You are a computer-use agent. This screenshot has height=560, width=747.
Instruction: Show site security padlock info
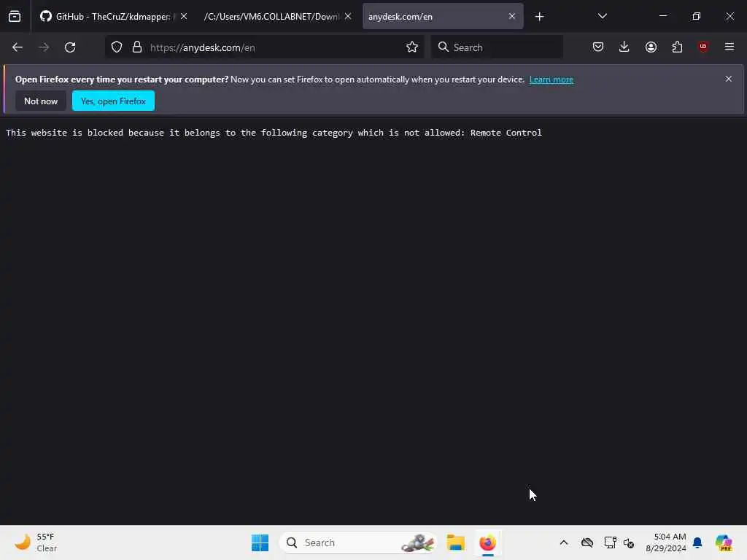click(x=137, y=47)
